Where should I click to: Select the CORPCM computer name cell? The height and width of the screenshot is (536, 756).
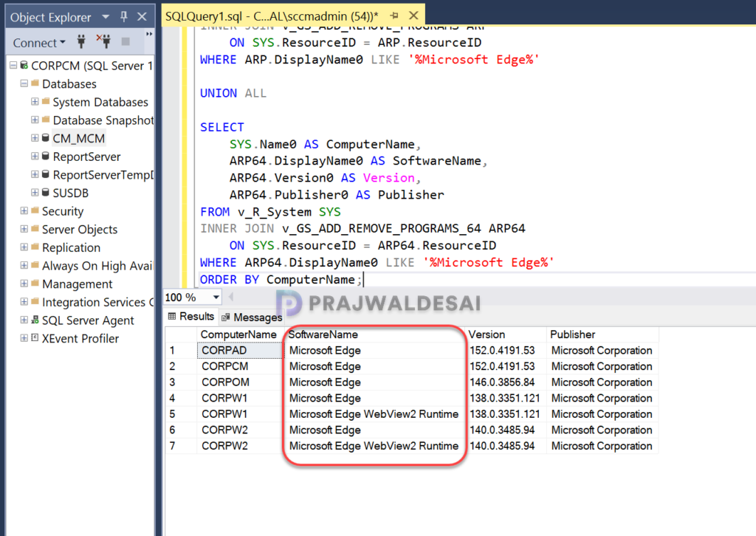coord(240,366)
